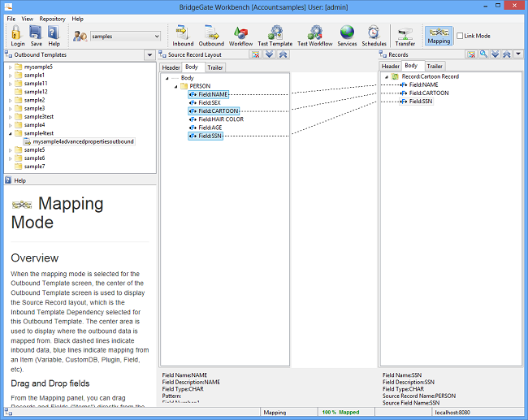Collapse all in Records panel
This screenshot has width=528, height=420.
coord(507,54)
